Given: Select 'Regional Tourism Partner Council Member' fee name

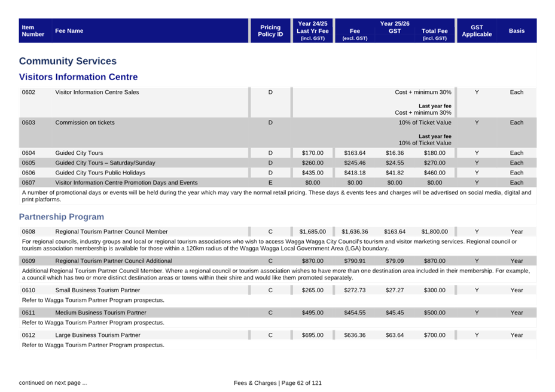Looking at the screenshot, I should (x=111, y=231).
